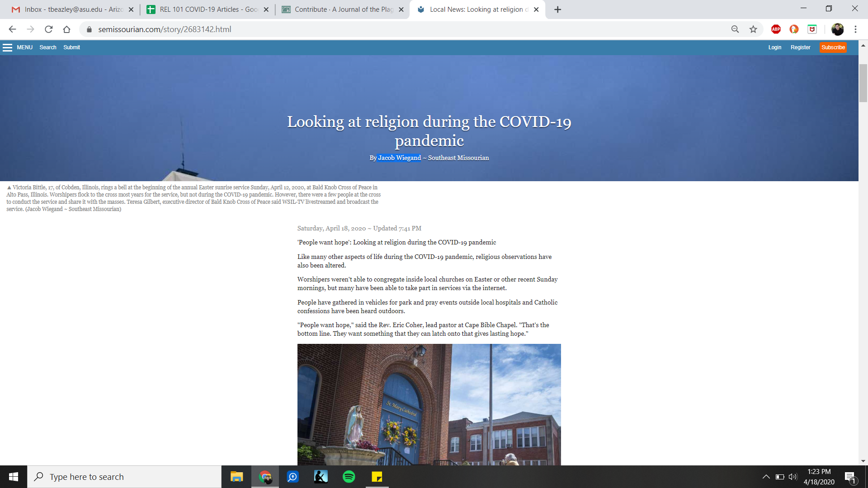The image size is (868, 488).
Task: Open Chrome's three-dot menu
Action: tap(855, 29)
